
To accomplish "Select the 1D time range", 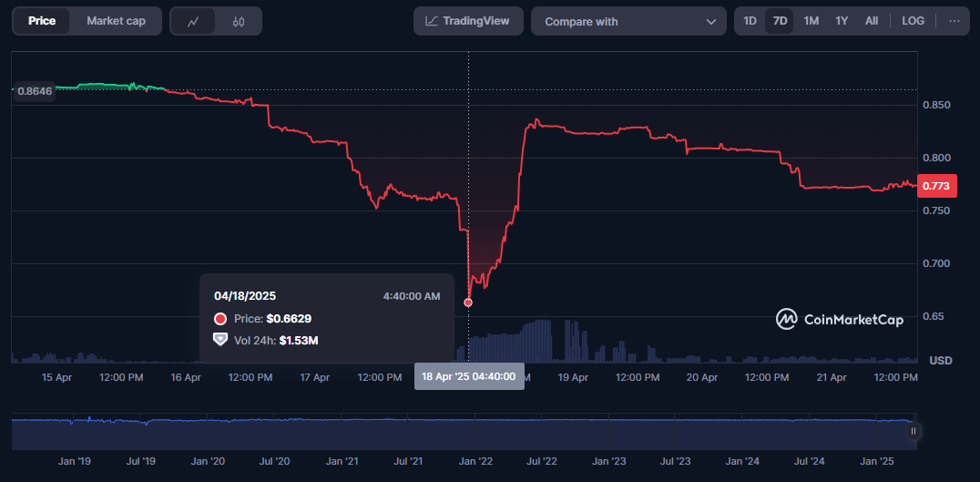I will point(750,21).
